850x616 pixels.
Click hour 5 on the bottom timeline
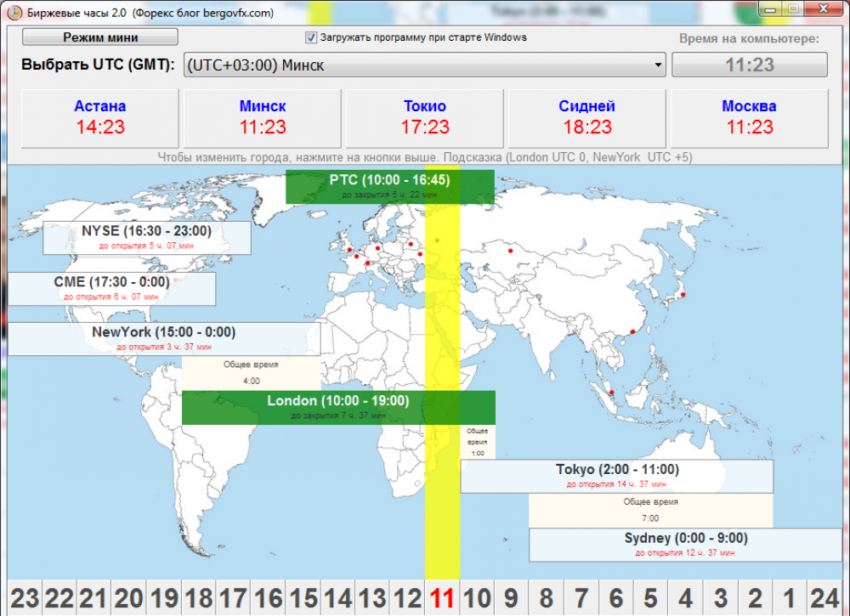650,598
